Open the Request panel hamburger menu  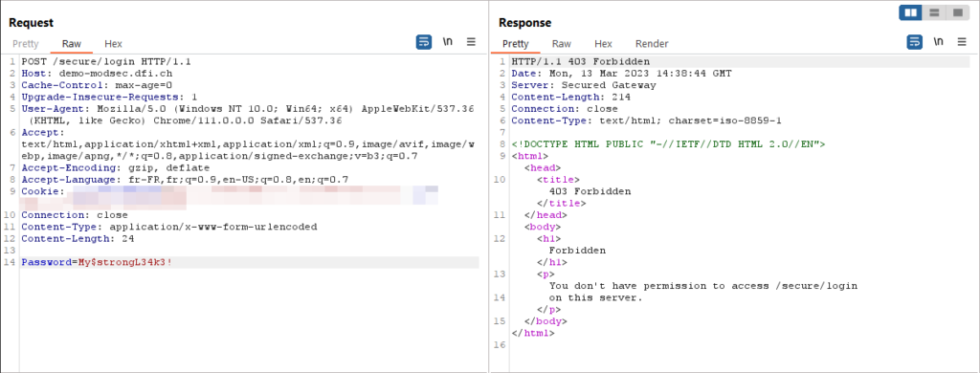471,42
